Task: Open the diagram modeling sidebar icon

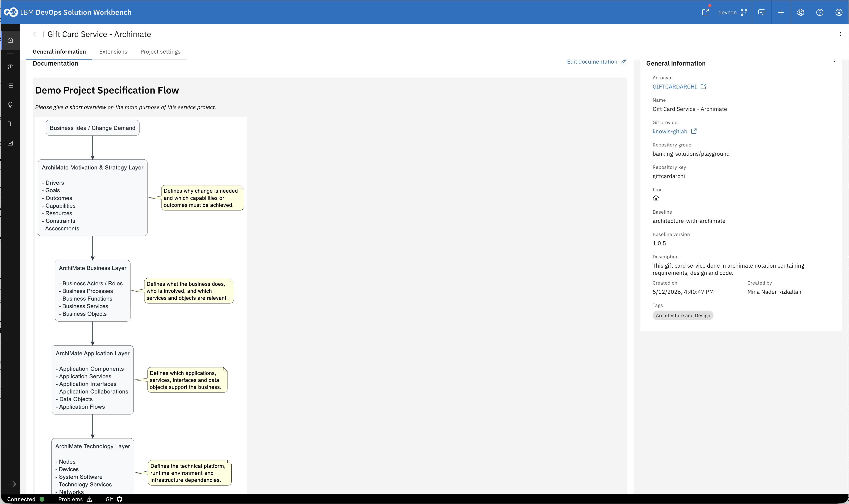Action: click(11, 66)
